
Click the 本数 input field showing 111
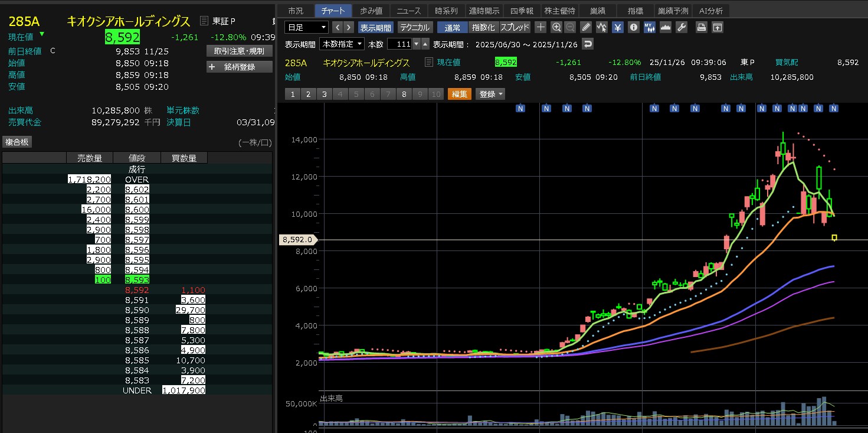tap(399, 44)
